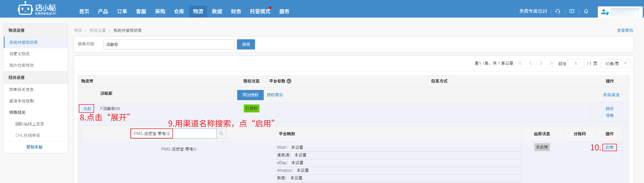Open the 30条/页 page size dropdown

(x=615, y=63)
